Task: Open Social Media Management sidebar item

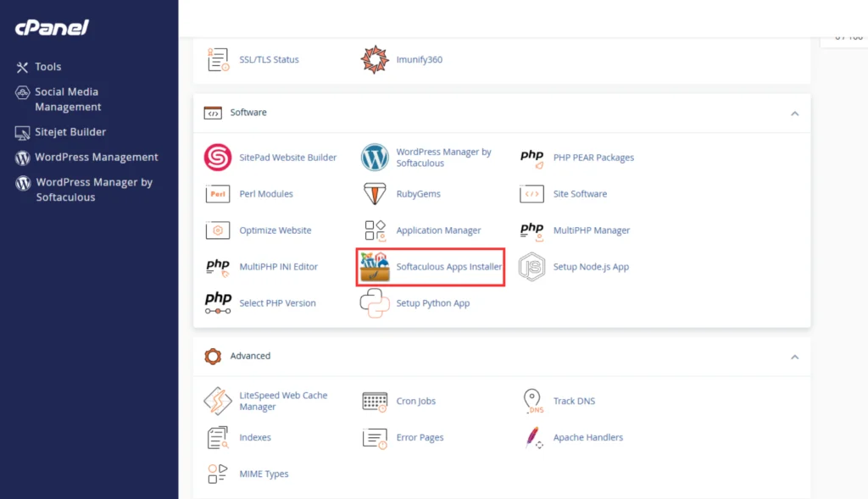Action: (68, 100)
